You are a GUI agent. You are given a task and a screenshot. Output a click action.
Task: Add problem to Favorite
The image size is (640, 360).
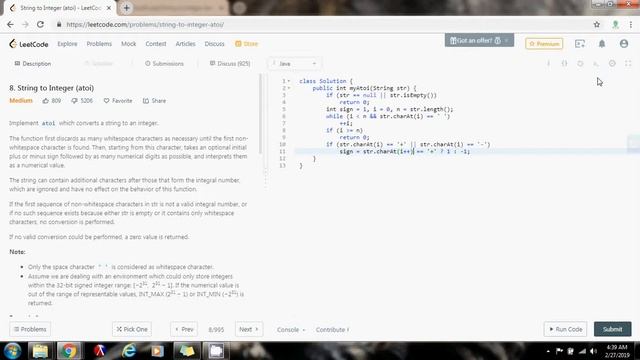[118, 100]
